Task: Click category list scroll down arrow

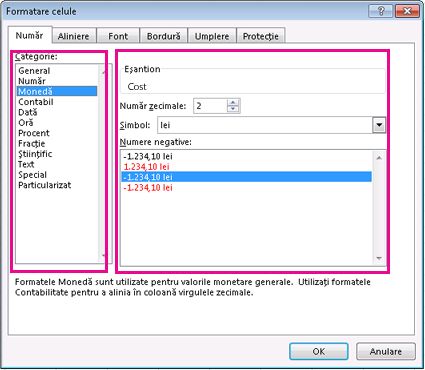Action: pyautogui.click(x=104, y=256)
